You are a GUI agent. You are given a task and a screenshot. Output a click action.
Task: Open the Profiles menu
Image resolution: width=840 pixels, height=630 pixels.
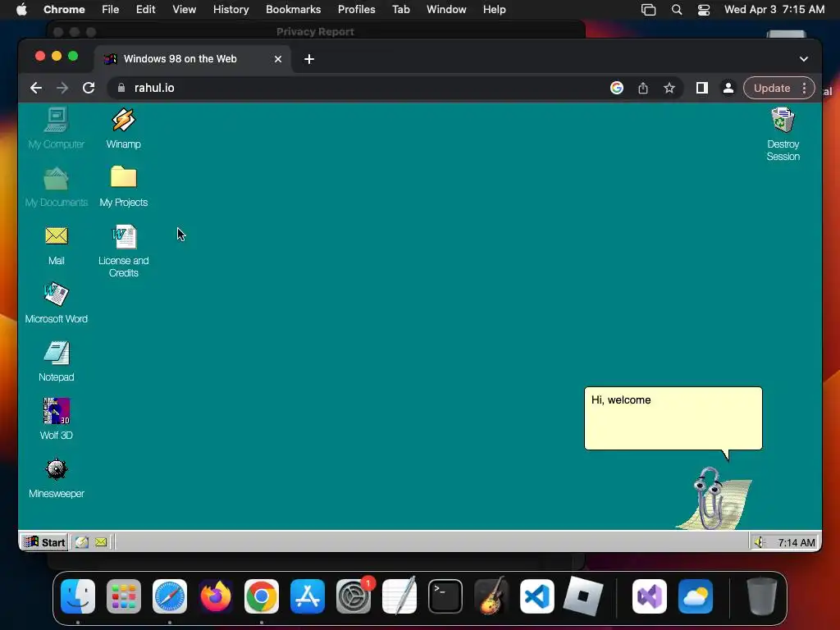356,10
